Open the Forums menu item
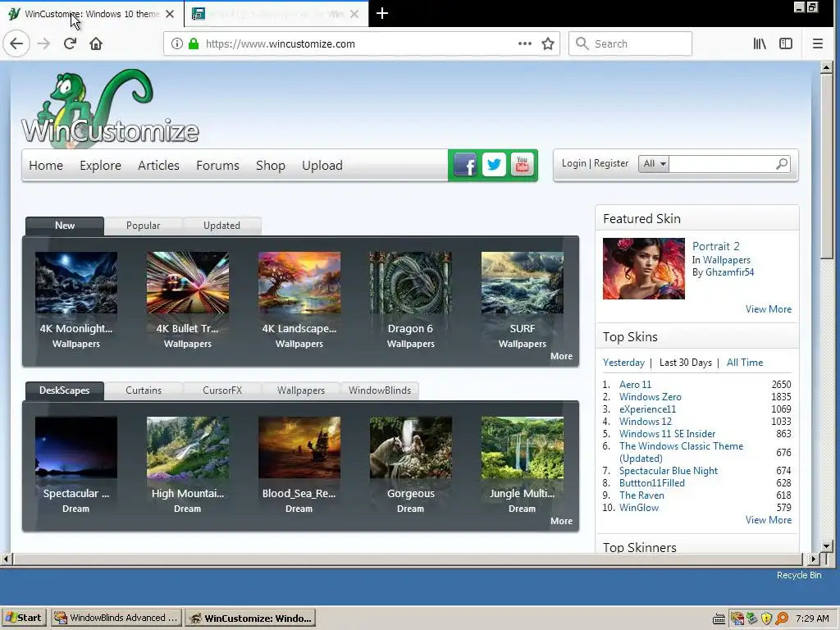 (x=217, y=166)
